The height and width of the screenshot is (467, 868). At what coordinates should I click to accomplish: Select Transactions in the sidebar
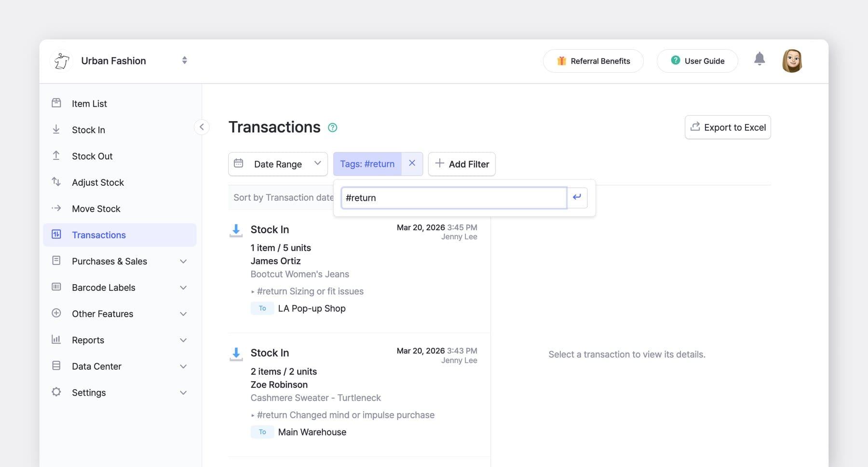pyautogui.click(x=99, y=235)
